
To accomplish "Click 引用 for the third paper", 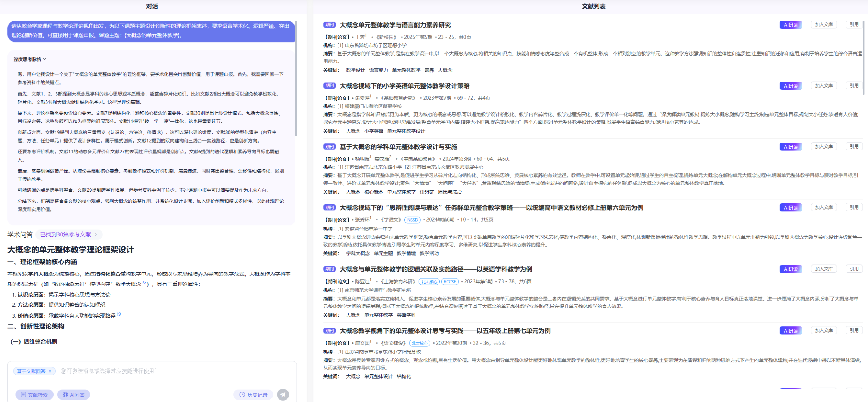I will [x=854, y=146].
